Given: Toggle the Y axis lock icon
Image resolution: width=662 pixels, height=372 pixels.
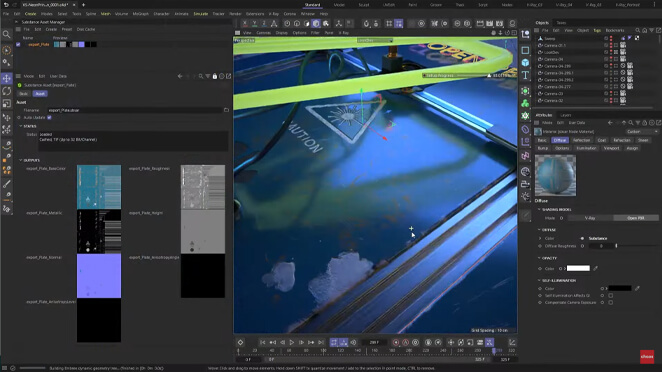Looking at the screenshot, I should (x=255, y=24).
